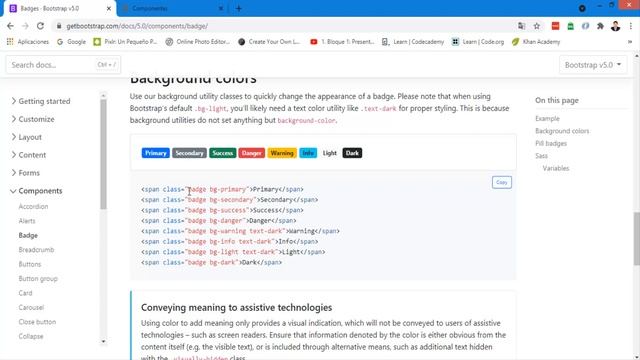Open the Aplicaciones apps grid bookmark
Screen dimensions: 640x360
pyautogui.click(x=28, y=42)
